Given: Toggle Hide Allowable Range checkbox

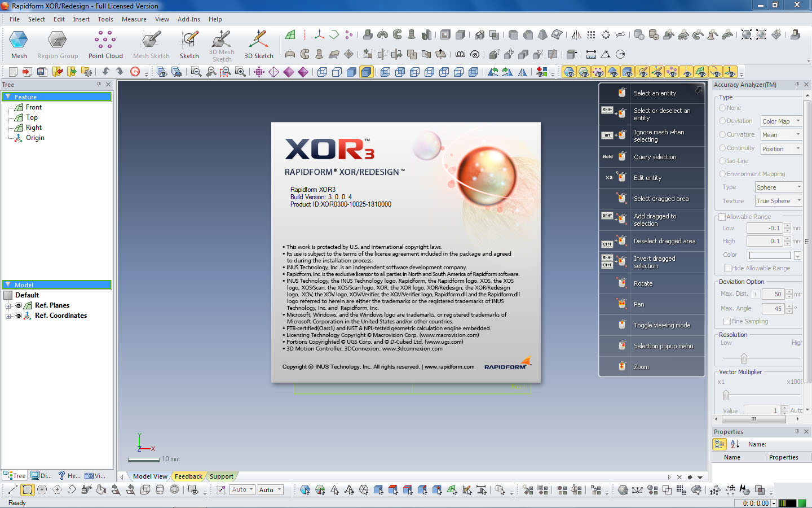Looking at the screenshot, I should [x=727, y=268].
